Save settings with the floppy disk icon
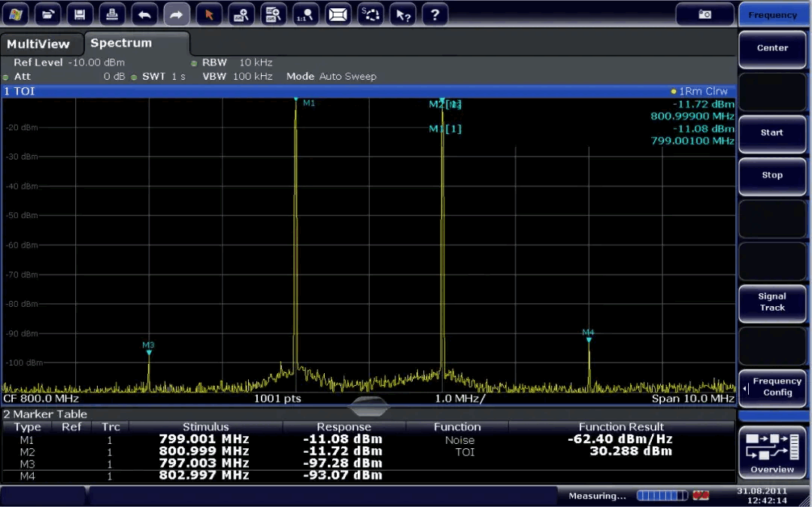 pyautogui.click(x=80, y=14)
